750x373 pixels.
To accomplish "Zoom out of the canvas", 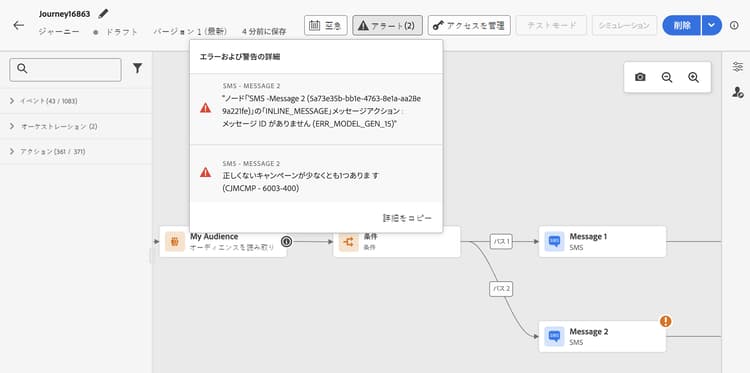I will tap(667, 77).
